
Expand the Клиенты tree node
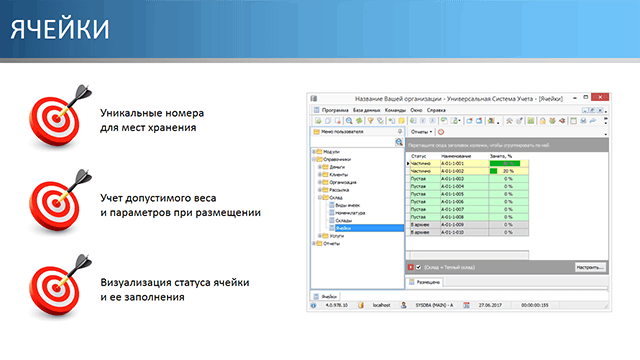click(x=320, y=175)
